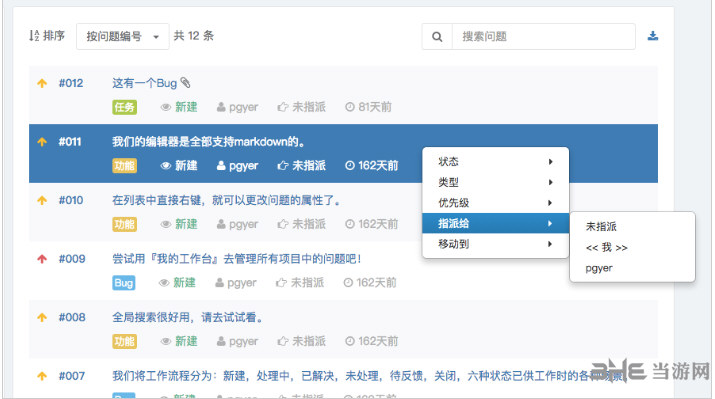
Task: Click the paperclip attachment icon on #012
Action: tap(185, 83)
